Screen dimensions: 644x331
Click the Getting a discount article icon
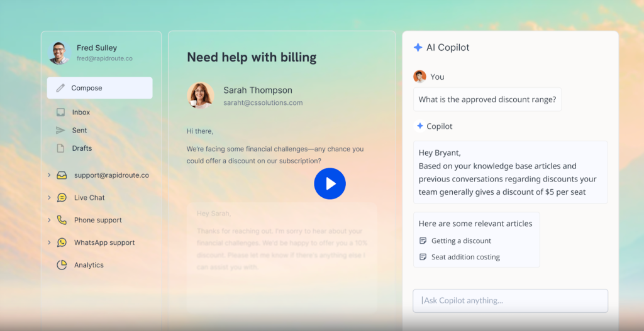(423, 241)
